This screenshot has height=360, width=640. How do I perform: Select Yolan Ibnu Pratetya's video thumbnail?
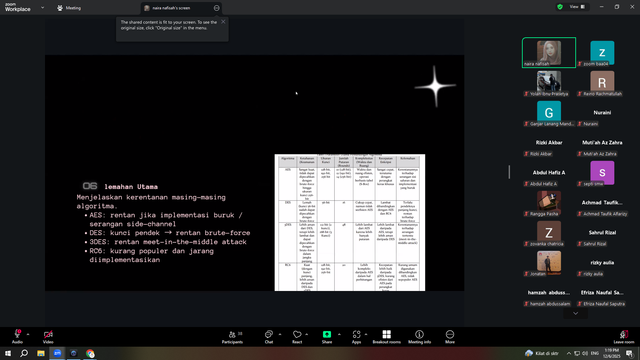click(549, 83)
